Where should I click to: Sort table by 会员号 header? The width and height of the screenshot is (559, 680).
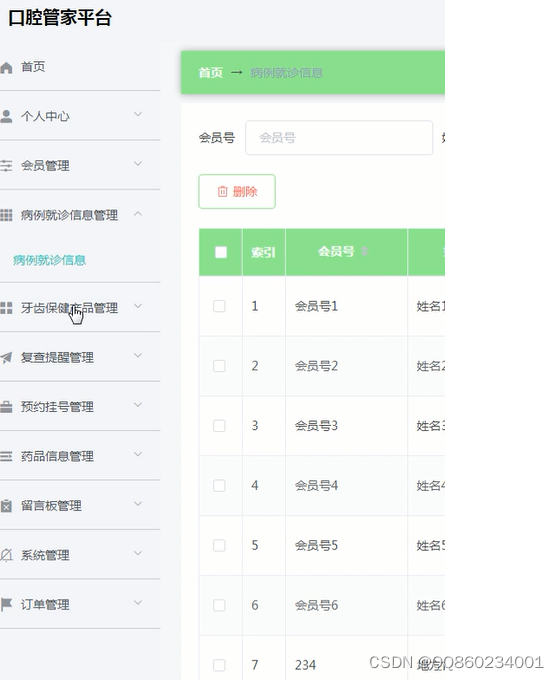pyautogui.click(x=336, y=252)
